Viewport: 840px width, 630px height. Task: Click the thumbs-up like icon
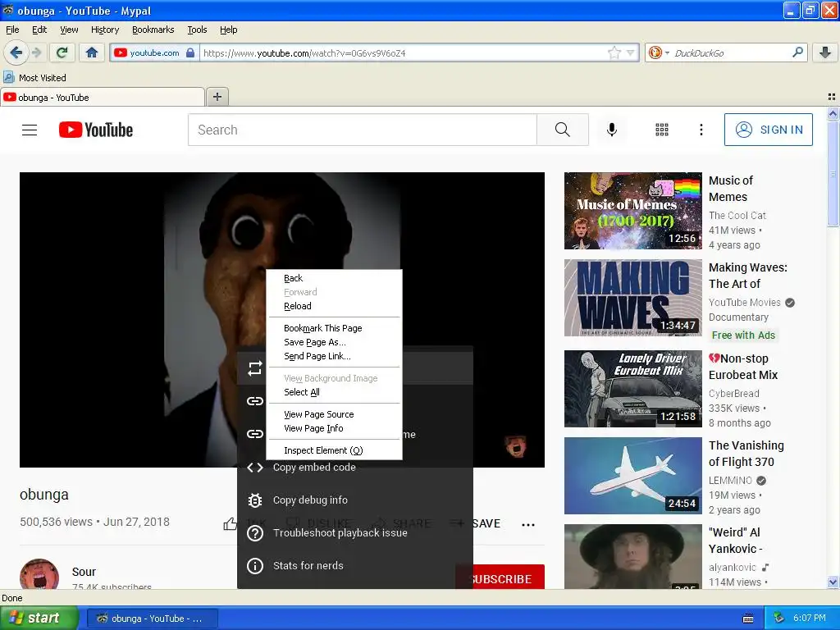point(231,523)
